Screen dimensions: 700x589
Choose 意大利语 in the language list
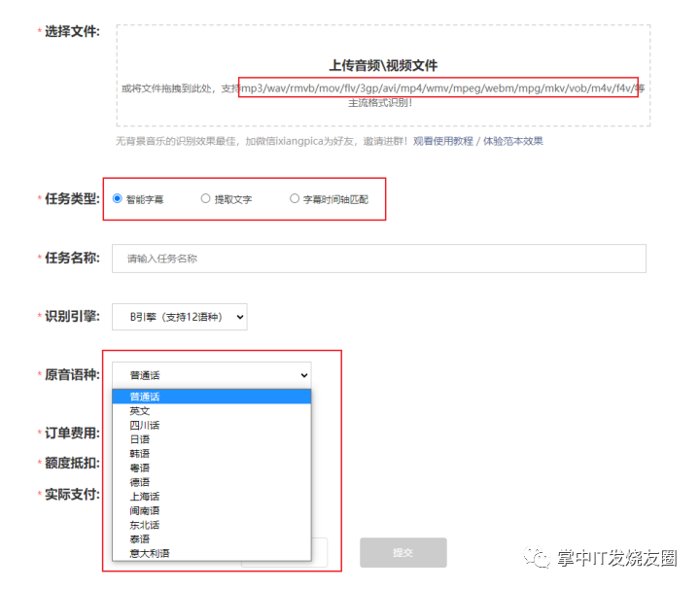click(x=212, y=554)
